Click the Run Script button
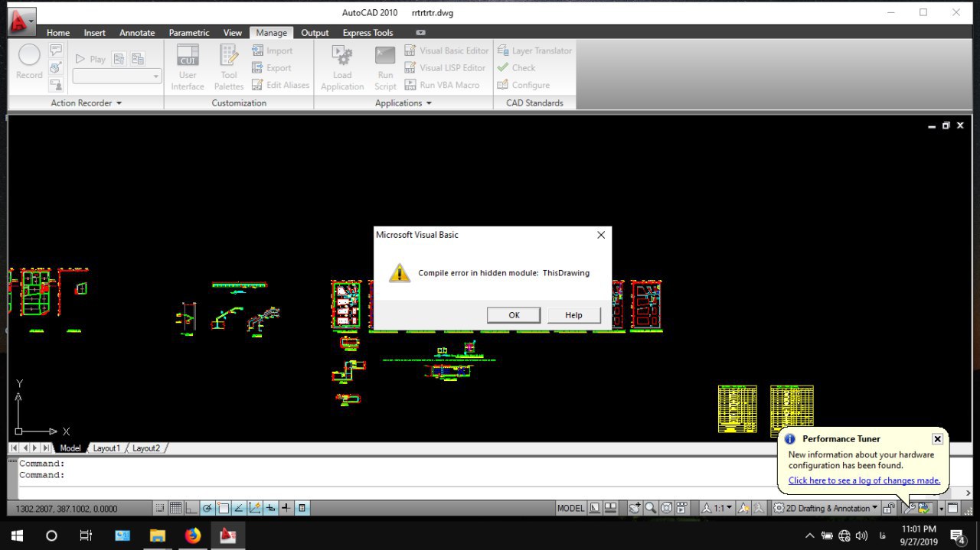This screenshot has width=980, height=550. click(385, 67)
